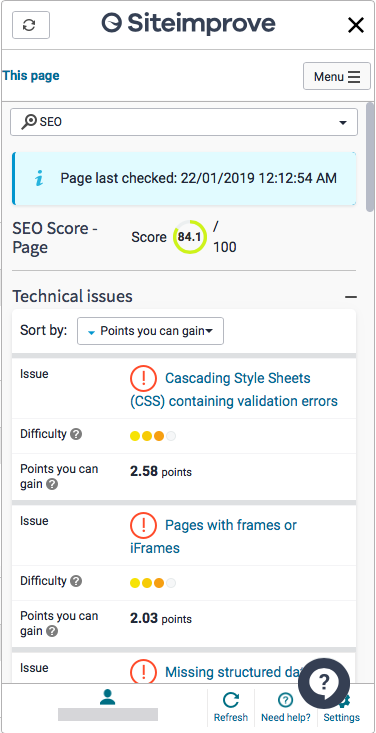
Task: Select the This page tab
Action: (31, 76)
